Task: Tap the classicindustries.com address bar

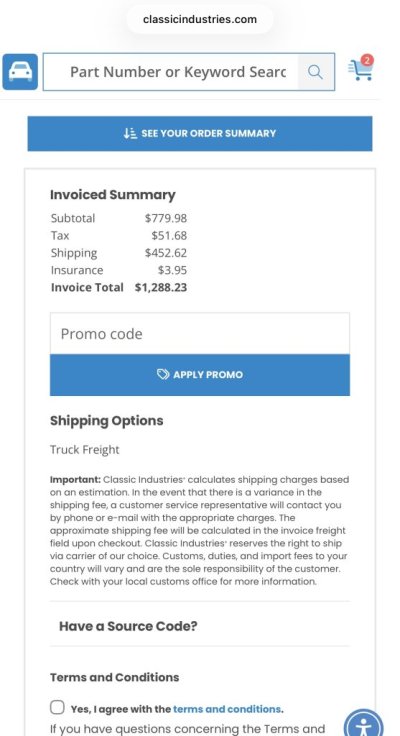Action: coord(200,19)
